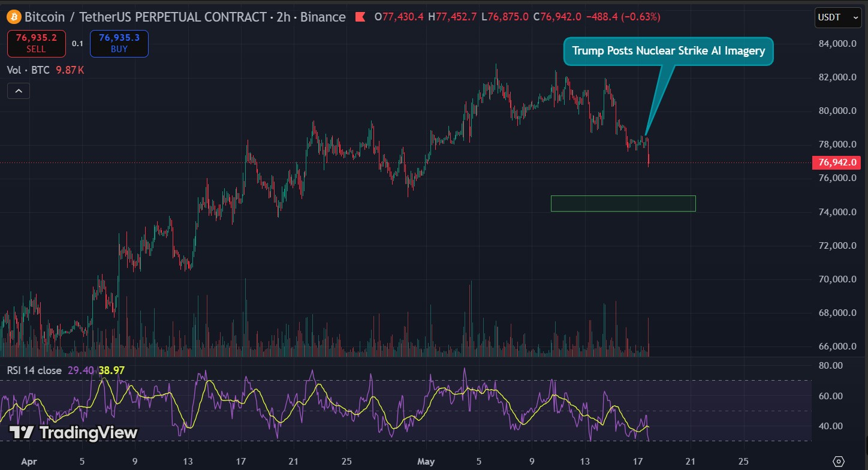The width and height of the screenshot is (868, 470).
Task: Click the 60.00 RSI scale label
Action: pyautogui.click(x=831, y=396)
